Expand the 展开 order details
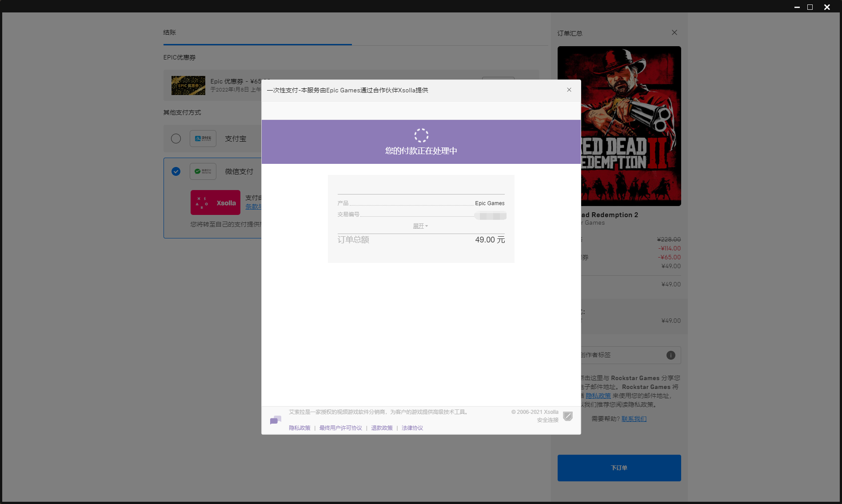Screen dimensions: 842x504 pos(420,226)
